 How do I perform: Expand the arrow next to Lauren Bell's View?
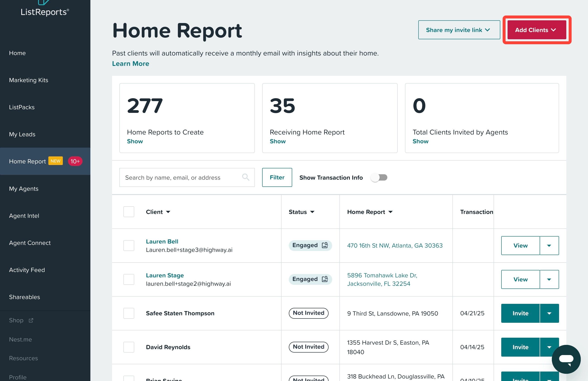(549, 246)
